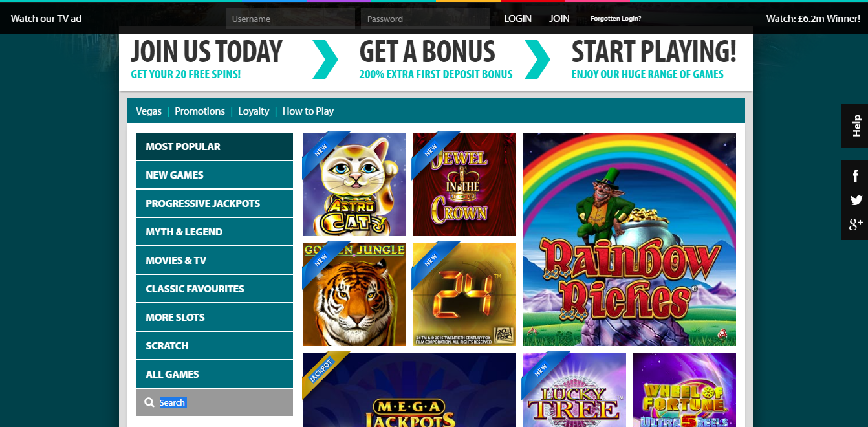Follow the Forgotten Login? link

[616, 19]
